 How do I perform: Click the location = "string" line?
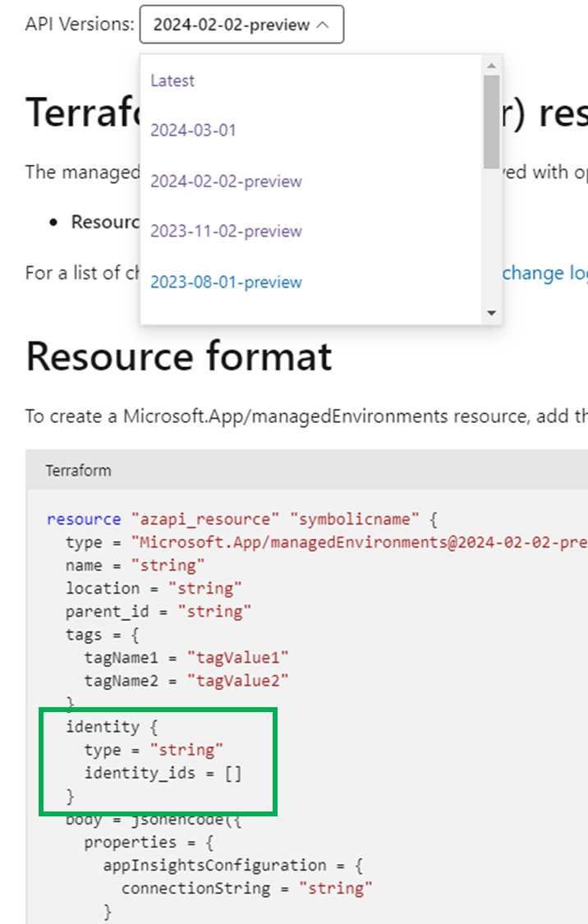click(x=154, y=588)
